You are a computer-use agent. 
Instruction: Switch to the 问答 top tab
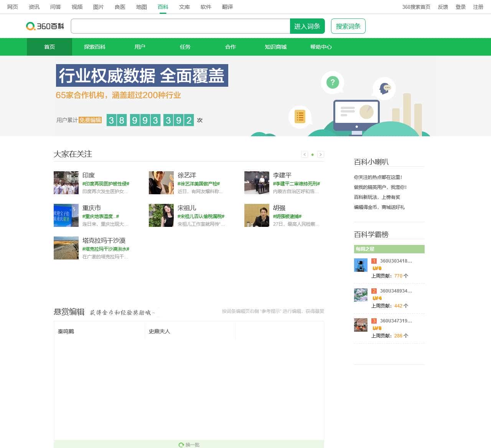(56, 7)
